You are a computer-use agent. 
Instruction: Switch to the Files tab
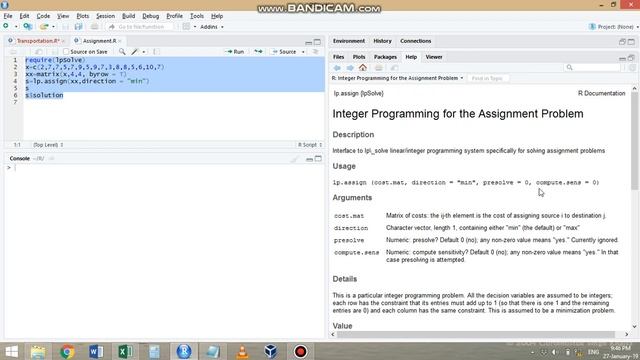[338, 57]
